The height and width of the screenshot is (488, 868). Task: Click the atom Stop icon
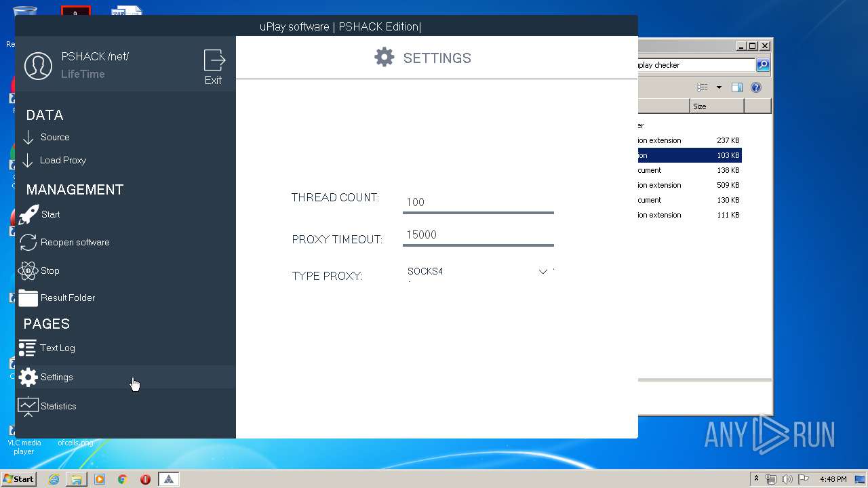tap(28, 270)
